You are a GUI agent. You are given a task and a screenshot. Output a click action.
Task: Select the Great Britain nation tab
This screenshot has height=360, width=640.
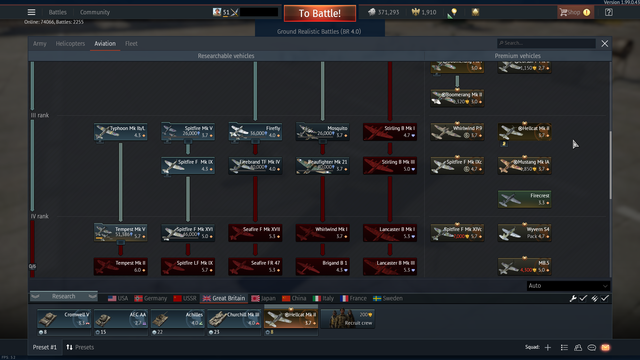224,298
